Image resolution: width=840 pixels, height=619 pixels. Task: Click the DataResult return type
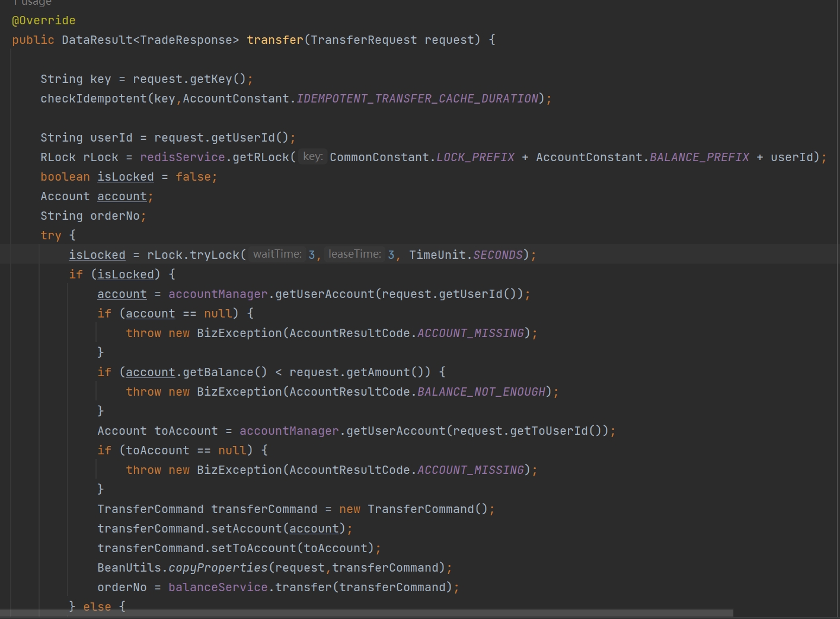click(x=97, y=40)
